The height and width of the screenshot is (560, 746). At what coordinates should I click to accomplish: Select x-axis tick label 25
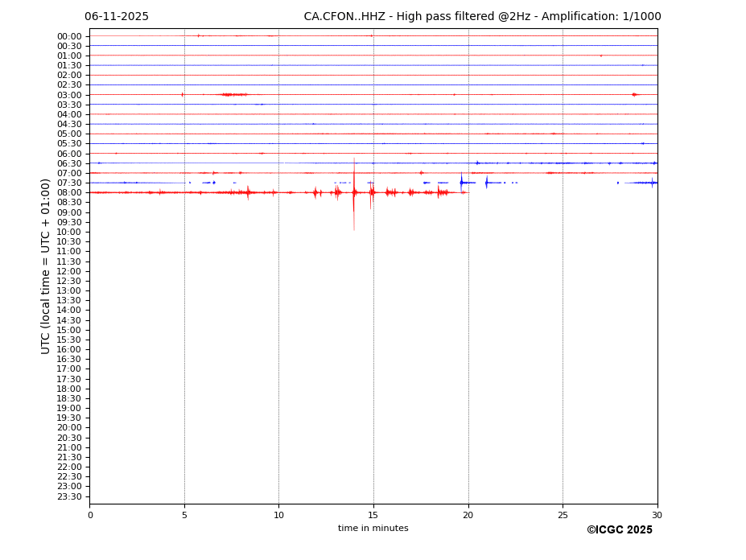(563, 515)
